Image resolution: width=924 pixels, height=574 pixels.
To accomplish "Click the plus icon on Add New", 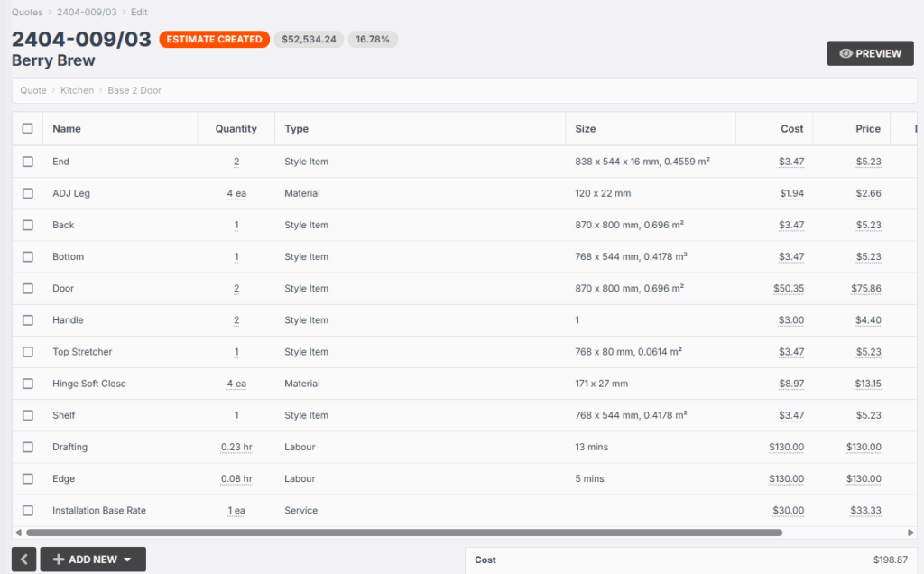I will click(x=59, y=560).
